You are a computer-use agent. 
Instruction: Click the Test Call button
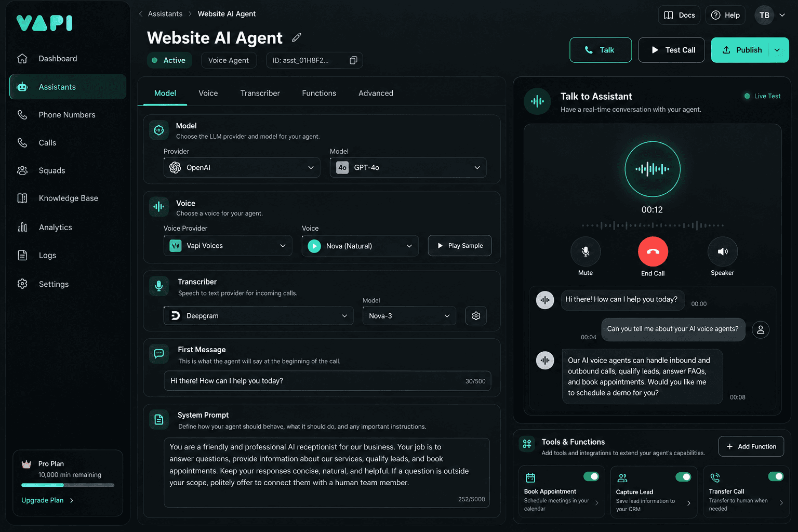pos(672,50)
